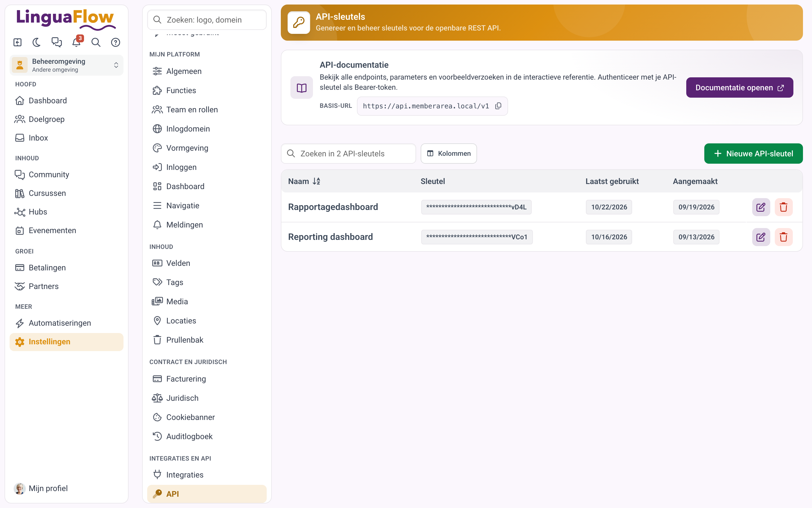This screenshot has height=508, width=812.
Task: Click the book icon for API documentation
Action: coord(301,88)
